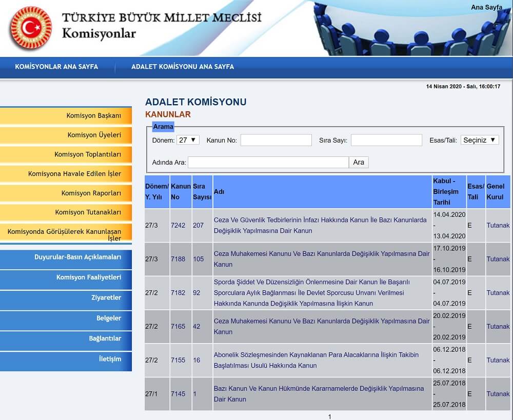Click Tutanak link for law 7145
513x420 pixels.
(498, 394)
